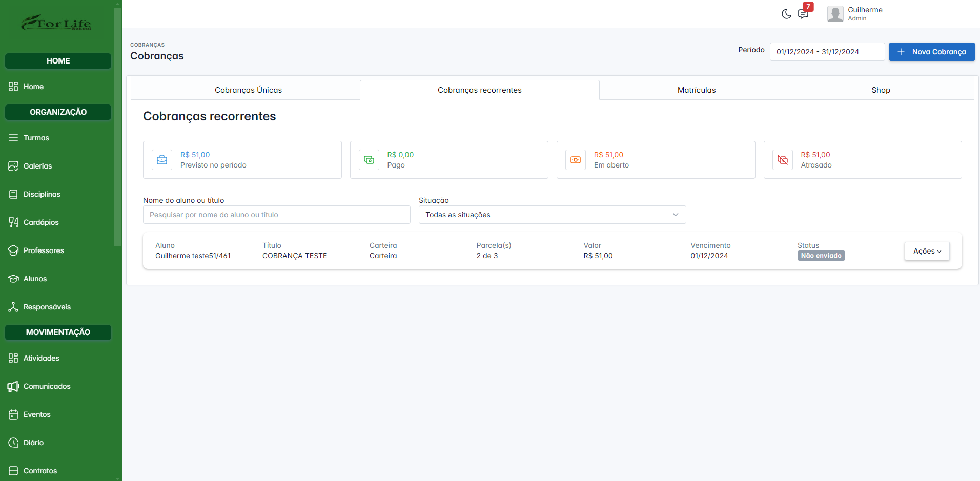The width and height of the screenshot is (980, 481).
Task: Select the Shop tab
Action: 881,90
